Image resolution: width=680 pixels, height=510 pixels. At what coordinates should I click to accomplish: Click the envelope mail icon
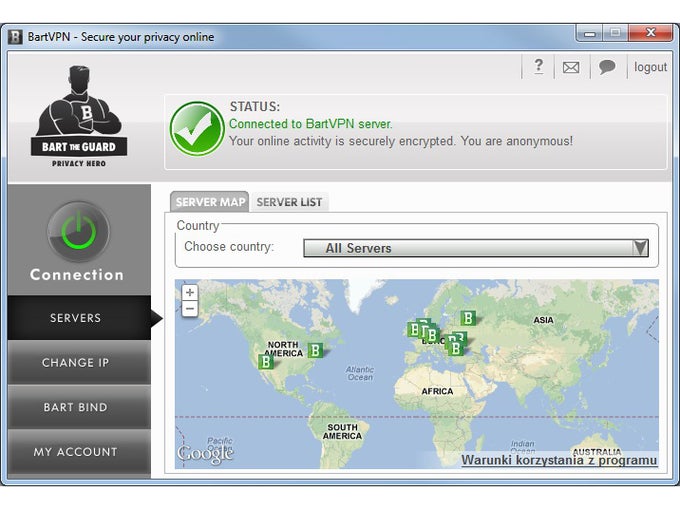(571, 68)
